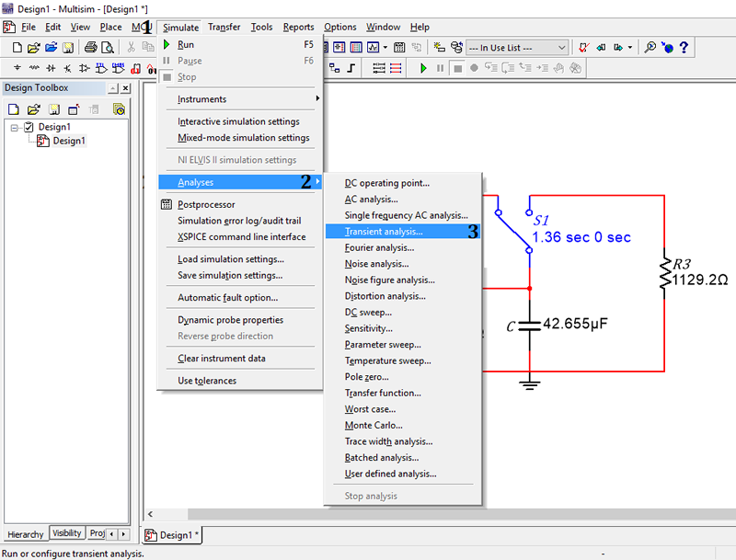
Task: Open the CMOS components icon
Action: click(x=119, y=68)
